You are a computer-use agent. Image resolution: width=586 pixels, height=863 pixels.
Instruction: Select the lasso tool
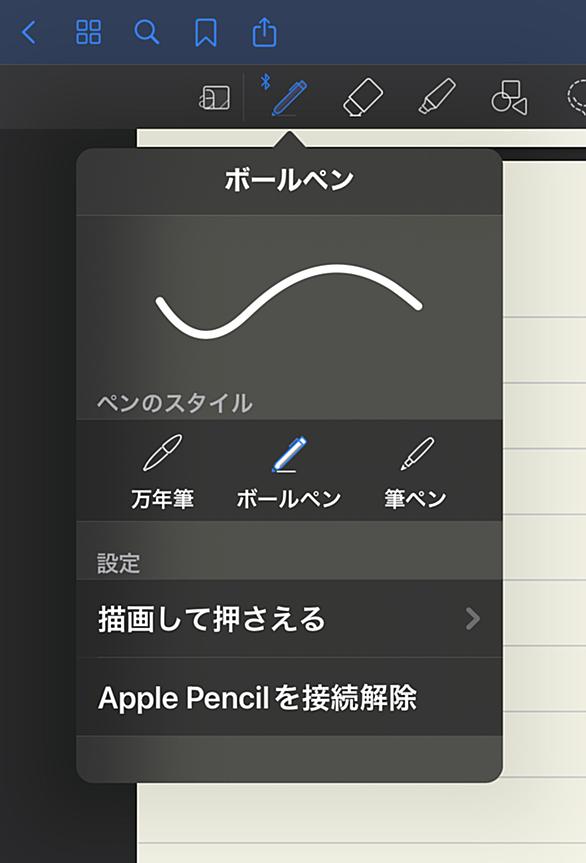coord(576,97)
